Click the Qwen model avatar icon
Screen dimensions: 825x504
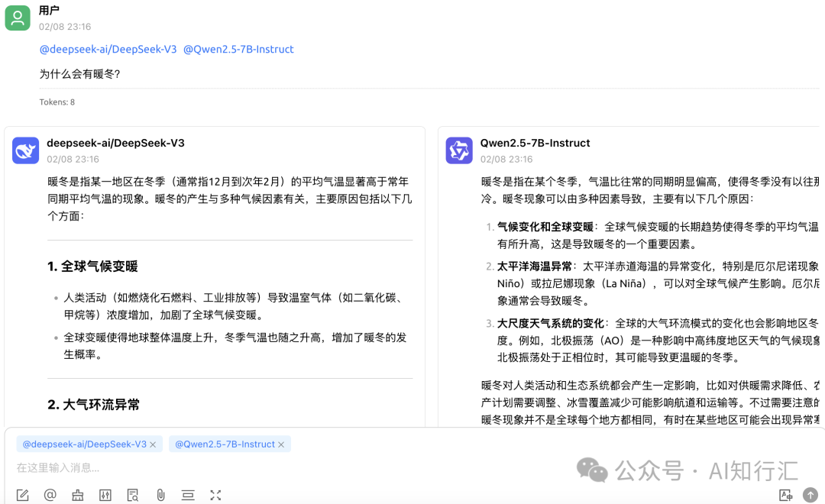coord(459,150)
